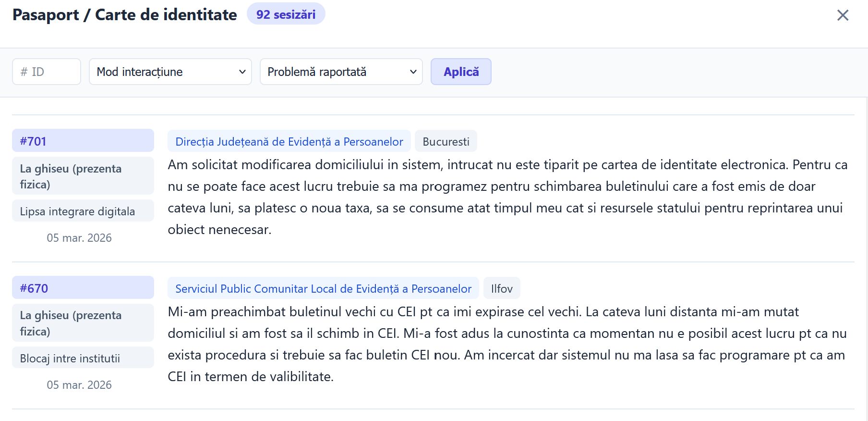This screenshot has width=868, height=421.
Task: Click the 92 sesizări badge
Action: [286, 14]
